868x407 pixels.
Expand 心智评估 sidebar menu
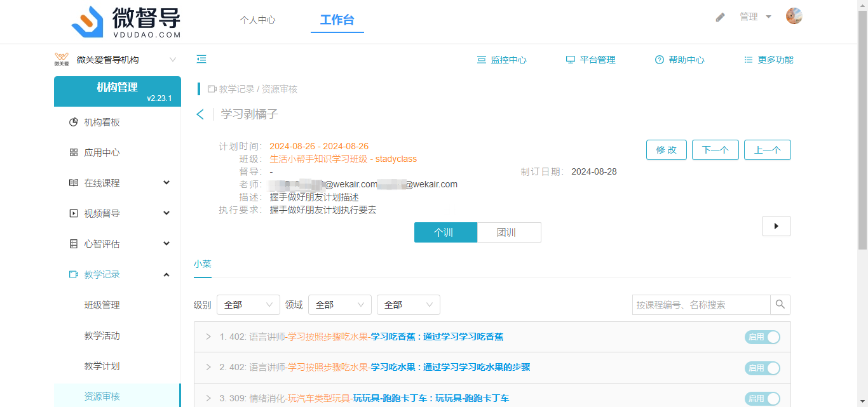click(x=118, y=244)
